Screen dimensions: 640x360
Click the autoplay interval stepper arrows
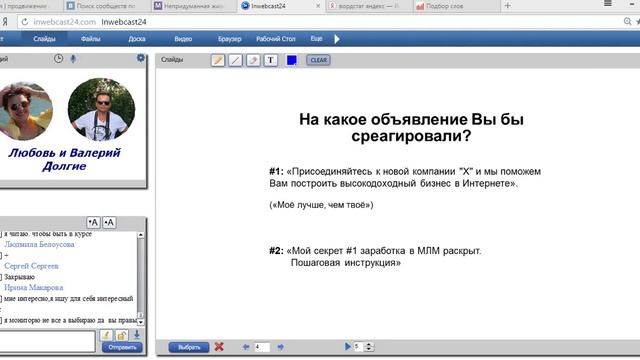tap(369, 347)
